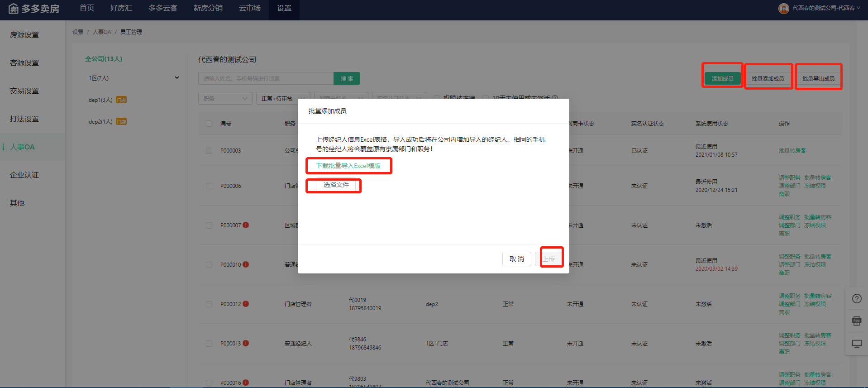Image resolution: width=868 pixels, height=388 pixels.
Task: Click 人事OA in the breadcrumb
Action: click(102, 32)
